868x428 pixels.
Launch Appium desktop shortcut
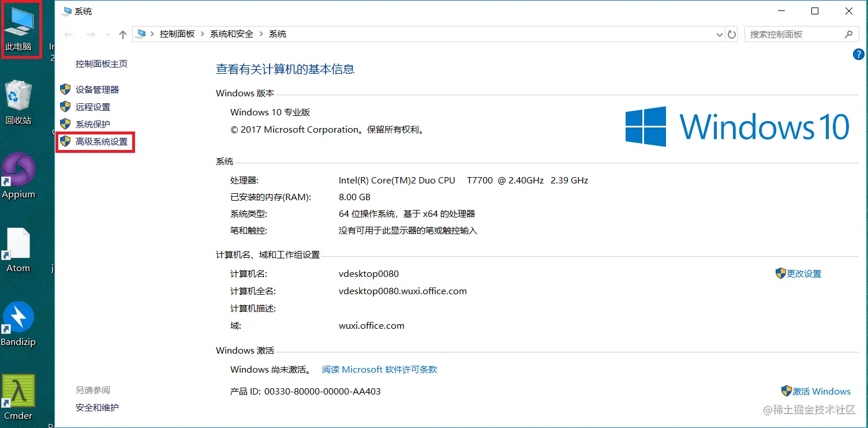click(x=18, y=176)
